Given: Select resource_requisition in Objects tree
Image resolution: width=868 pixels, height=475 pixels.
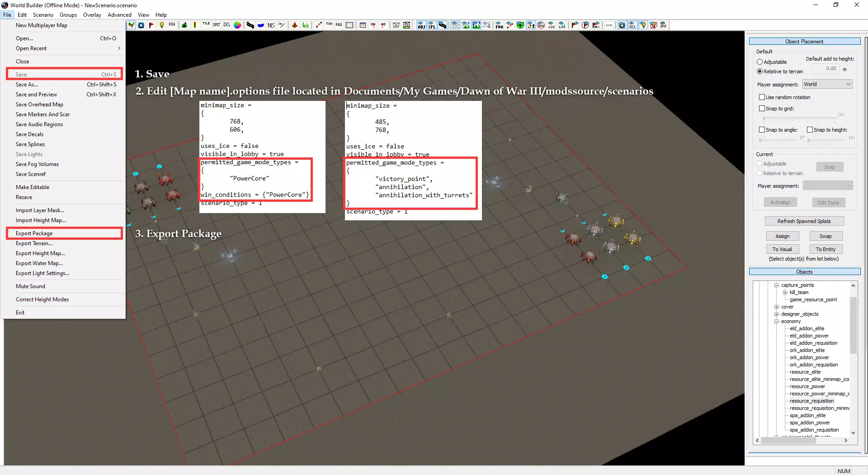Looking at the screenshot, I should (x=812, y=401).
